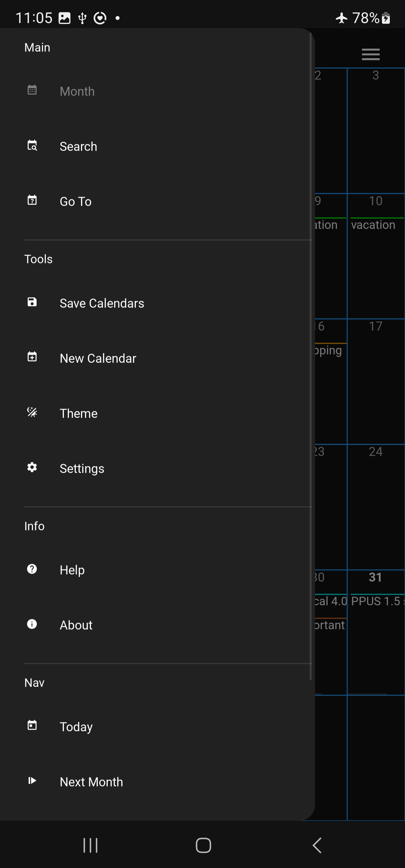Tap the Today calendar icon
405x868 pixels.
pos(32,725)
